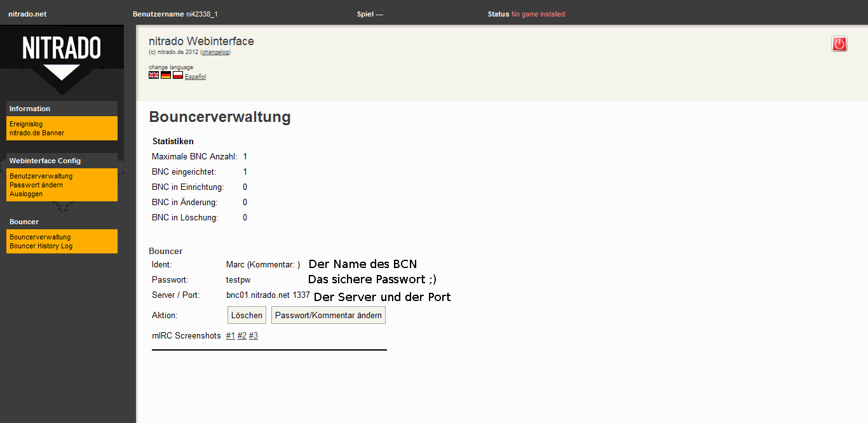
Task: Click the Statistiken heading
Action: tap(173, 142)
